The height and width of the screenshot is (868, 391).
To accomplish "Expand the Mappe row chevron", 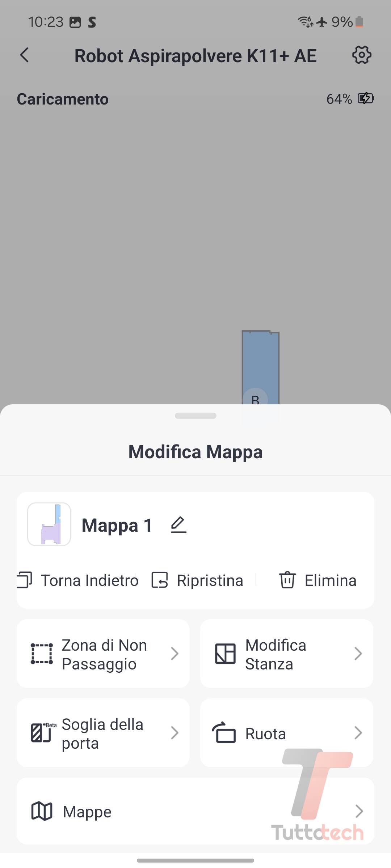I will (x=359, y=811).
